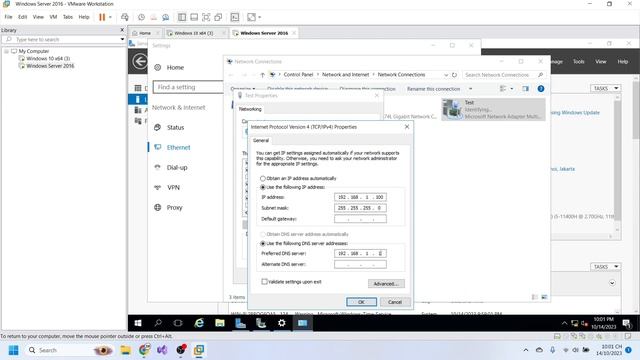Open Status in Network & Internet settings
640x360 pixels.
tap(176, 128)
